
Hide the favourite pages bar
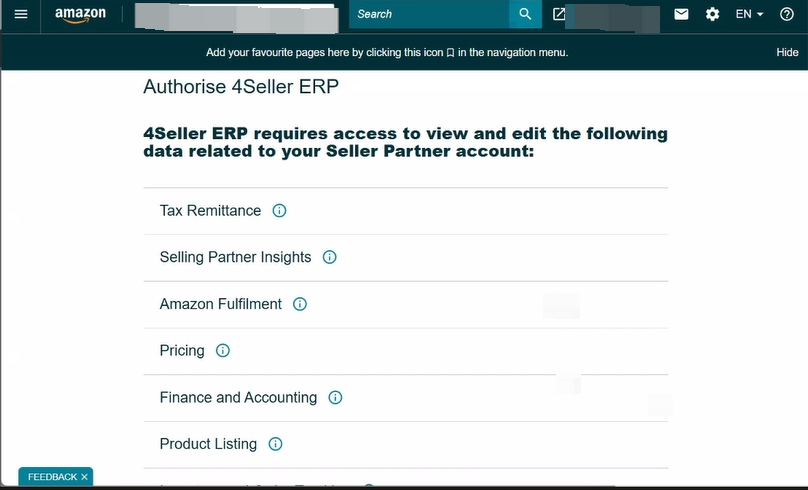[787, 52]
